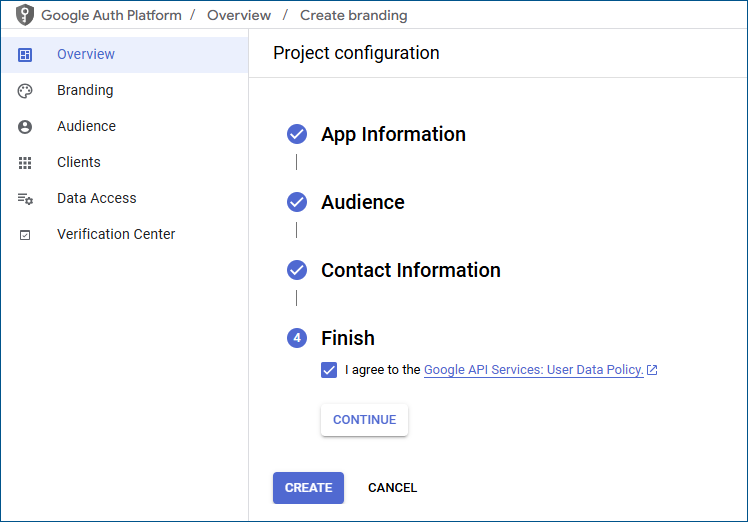Image resolution: width=748 pixels, height=522 pixels.
Task: Open Data Access in the sidebar
Action: [125, 198]
